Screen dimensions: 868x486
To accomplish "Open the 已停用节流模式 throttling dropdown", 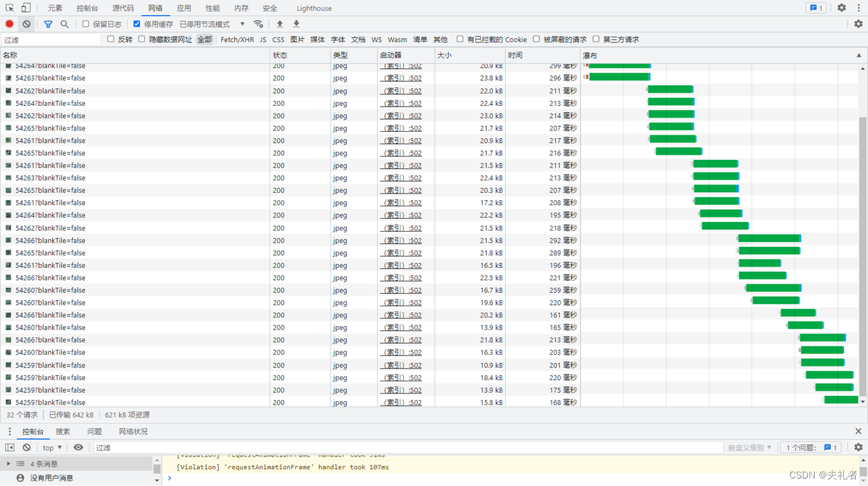I will [212, 24].
